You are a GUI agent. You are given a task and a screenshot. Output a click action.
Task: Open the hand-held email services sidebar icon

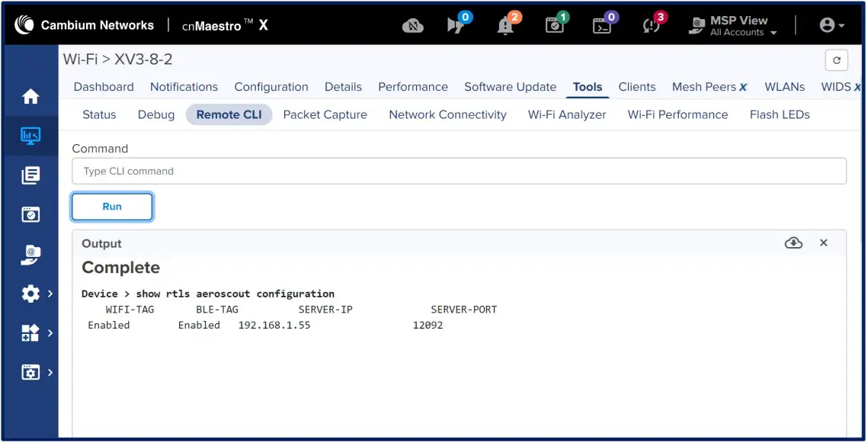[x=30, y=254]
